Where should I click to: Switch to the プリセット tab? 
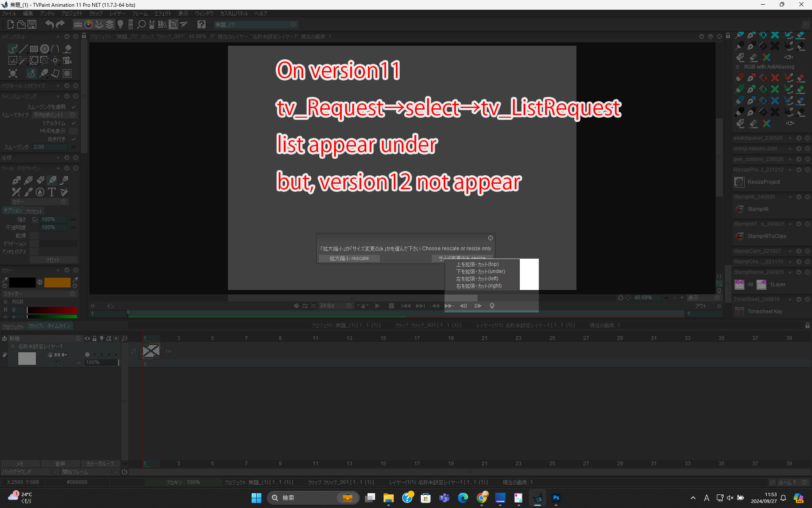(34, 211)
